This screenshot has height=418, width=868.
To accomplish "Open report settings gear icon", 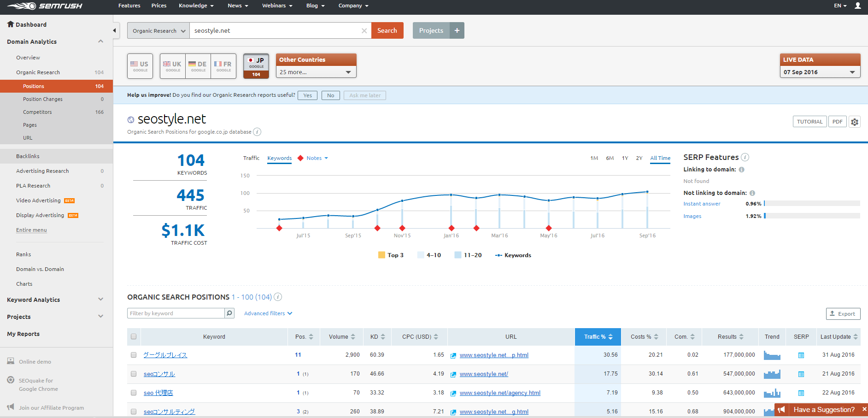I will [855, 122].
